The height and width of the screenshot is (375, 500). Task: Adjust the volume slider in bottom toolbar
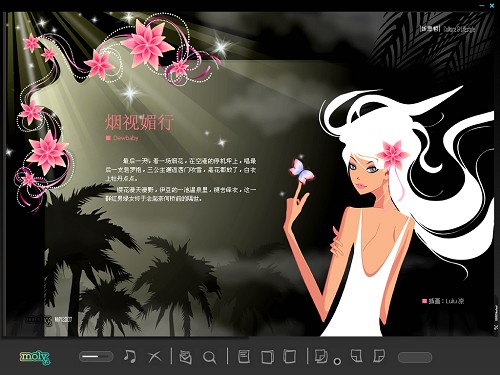click(96, 357)
